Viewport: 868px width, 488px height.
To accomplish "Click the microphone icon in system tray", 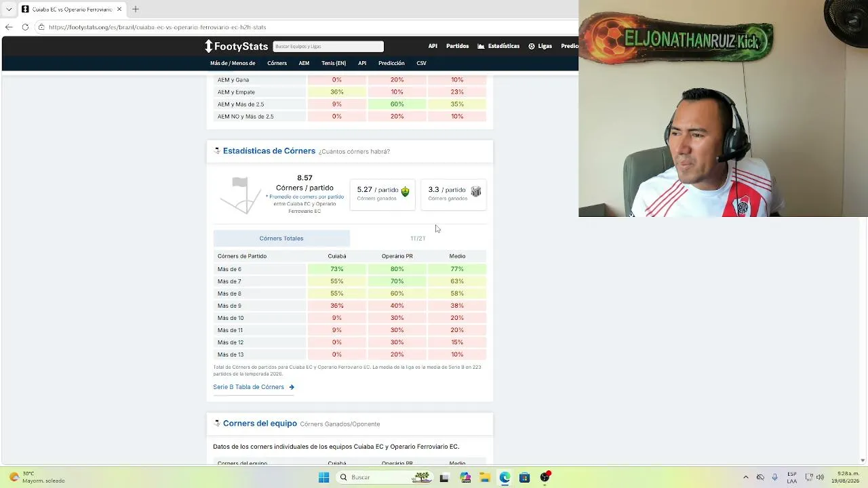I will pyautogui.click(x=775, y=477).
